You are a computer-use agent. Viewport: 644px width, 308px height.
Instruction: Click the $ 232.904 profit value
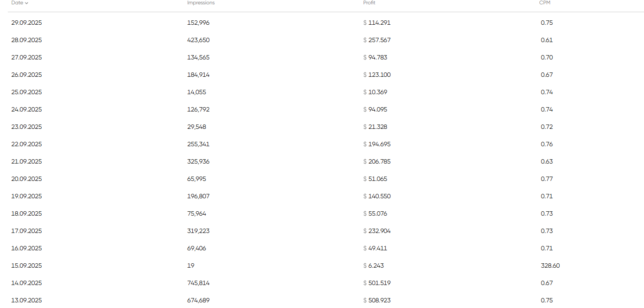coord(377,231)
